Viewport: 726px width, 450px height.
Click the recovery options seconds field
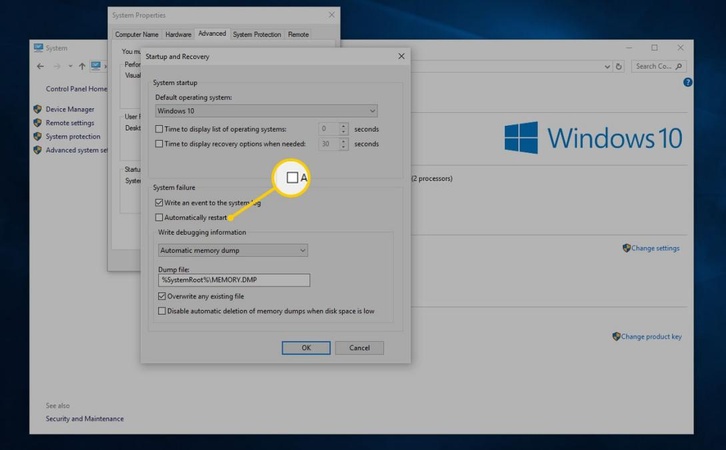pos(329,144)
